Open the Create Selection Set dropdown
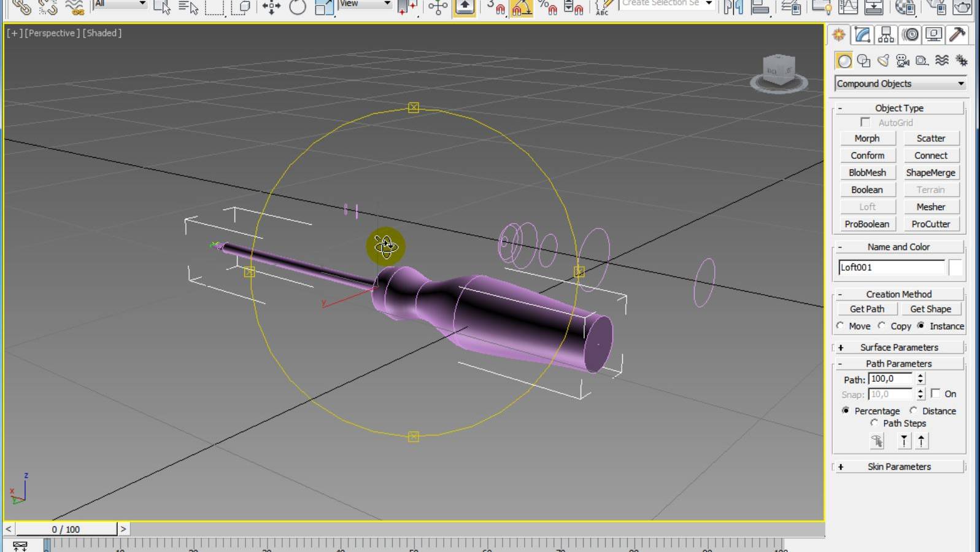Image resolution: width=980 pixels, height=552 pixels. point(666,4)
